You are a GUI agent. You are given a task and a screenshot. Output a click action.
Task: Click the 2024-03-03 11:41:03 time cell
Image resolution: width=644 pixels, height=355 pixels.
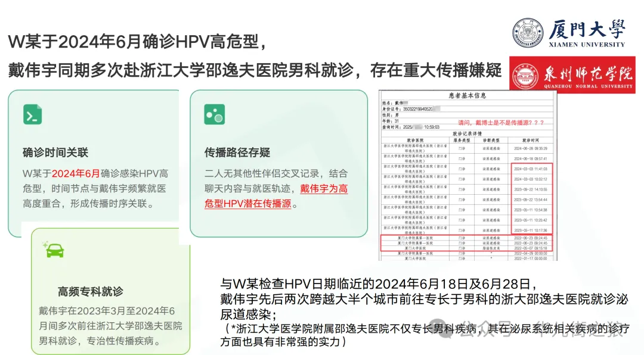coord(531,169)
